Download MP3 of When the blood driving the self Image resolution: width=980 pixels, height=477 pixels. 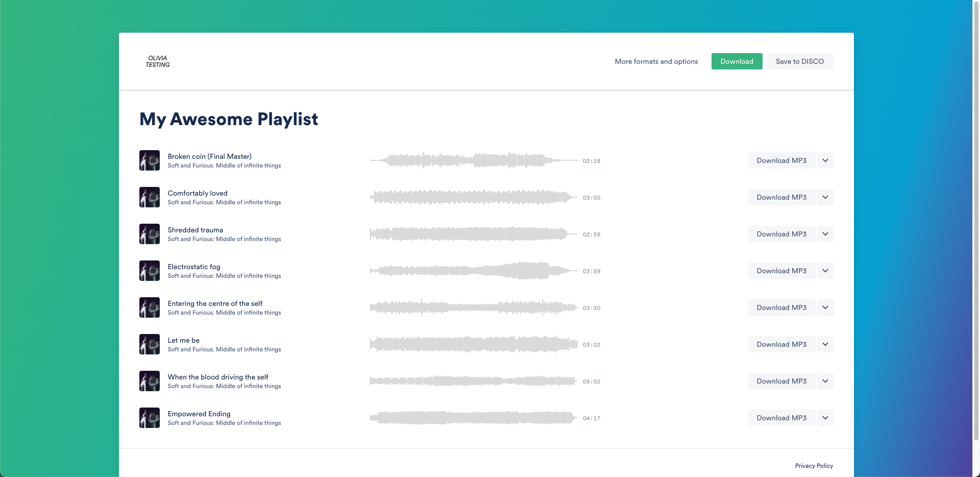tap(781, 381)
